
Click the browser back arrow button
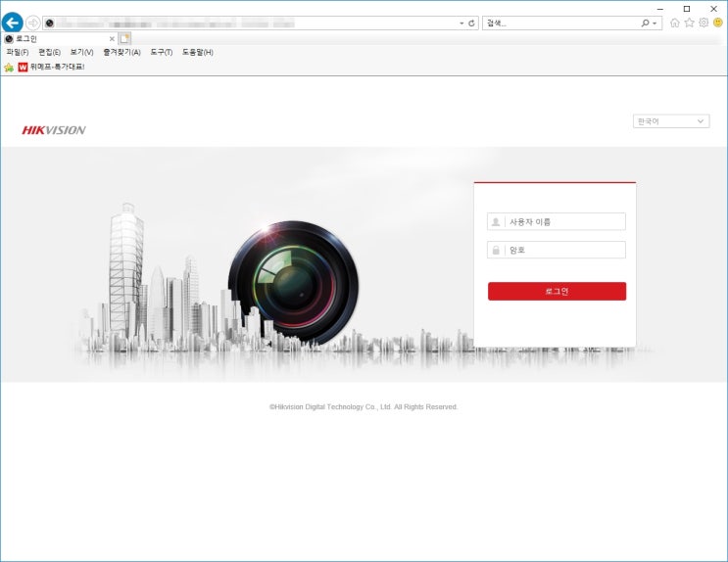13,23
